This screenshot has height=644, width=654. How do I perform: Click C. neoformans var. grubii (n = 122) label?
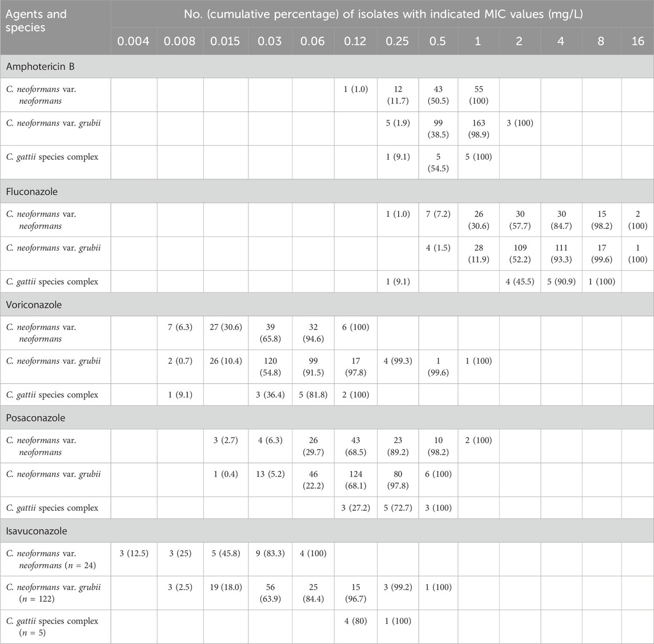click(53, 593)
